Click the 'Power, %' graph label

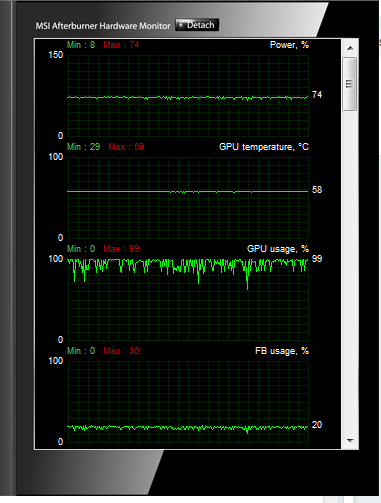point(289,45)
